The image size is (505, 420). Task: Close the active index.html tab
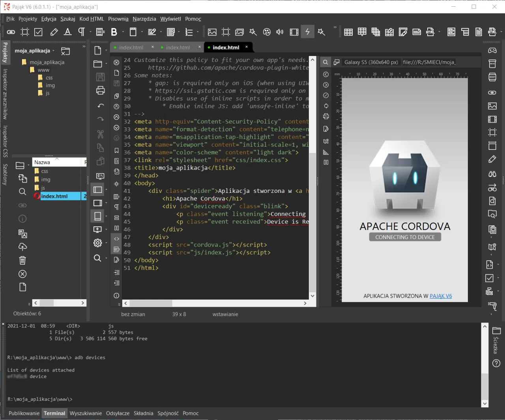coord(247,47)
